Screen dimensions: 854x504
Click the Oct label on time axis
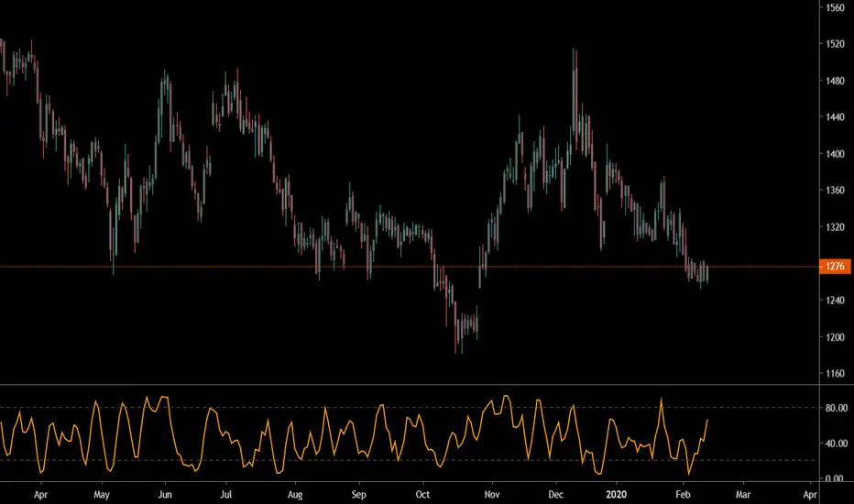(422, 495)
